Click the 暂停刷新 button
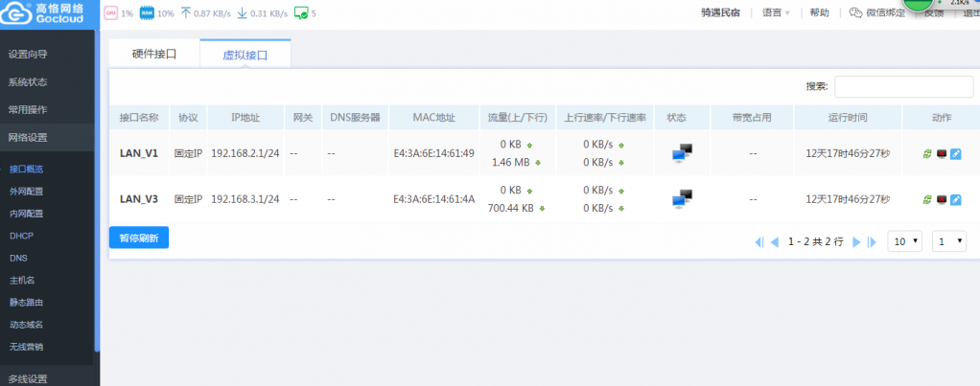Screen dimensions: 980x386 click(x=139, y=238)
